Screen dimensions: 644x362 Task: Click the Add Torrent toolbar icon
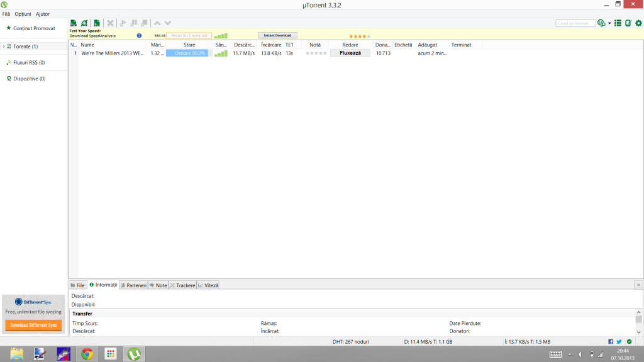pyautogui.click(x=74, y=23)
